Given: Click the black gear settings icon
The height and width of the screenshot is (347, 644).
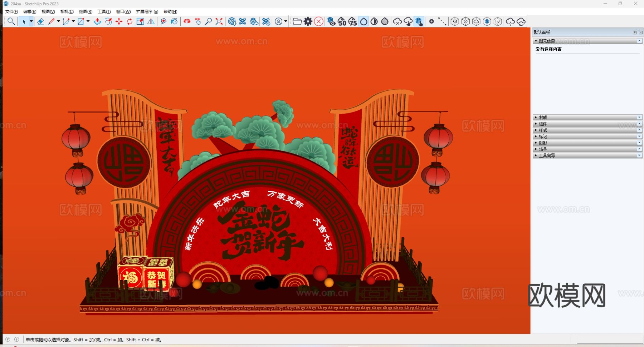Looking at the screenshot, I should 308,21.
